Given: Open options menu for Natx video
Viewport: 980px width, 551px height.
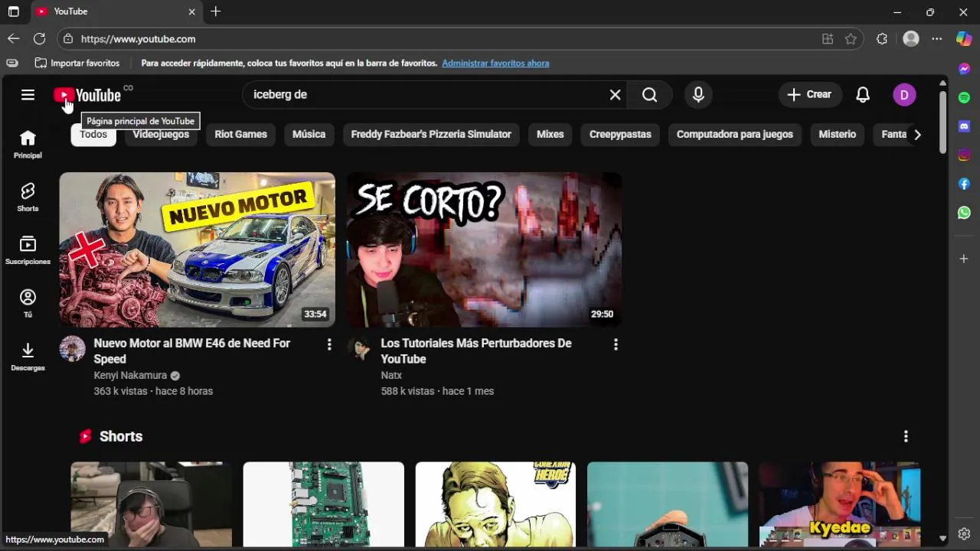Looking at the screenshot, I should tap(616, 345).
